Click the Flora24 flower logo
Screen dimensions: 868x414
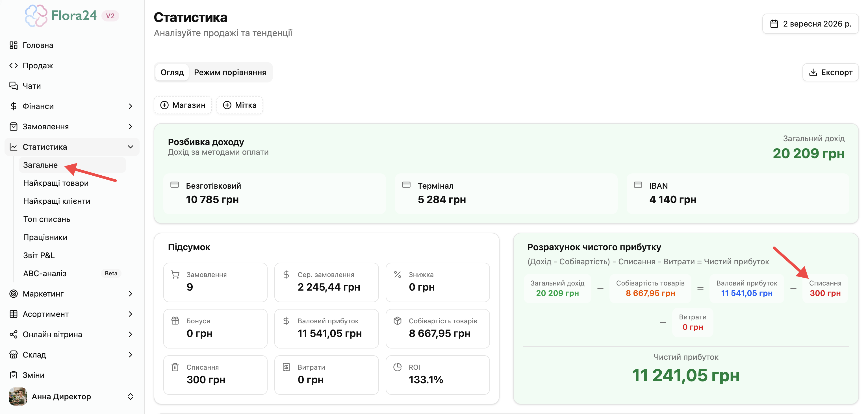(36, 16)
